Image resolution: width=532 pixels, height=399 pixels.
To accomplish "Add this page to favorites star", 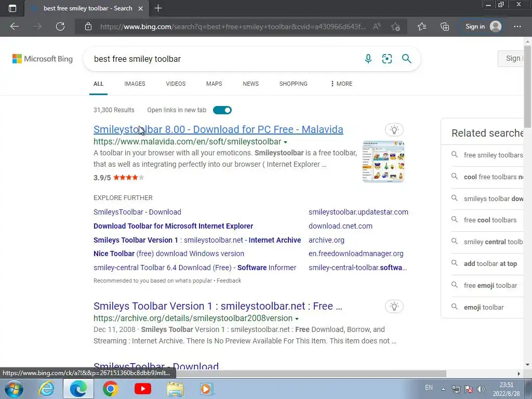I will pos(395,26).
